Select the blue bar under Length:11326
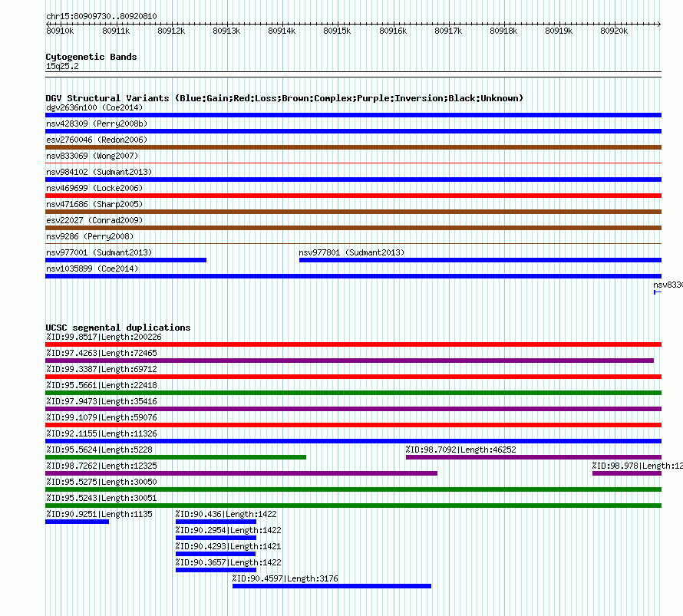 pos(353,441)
